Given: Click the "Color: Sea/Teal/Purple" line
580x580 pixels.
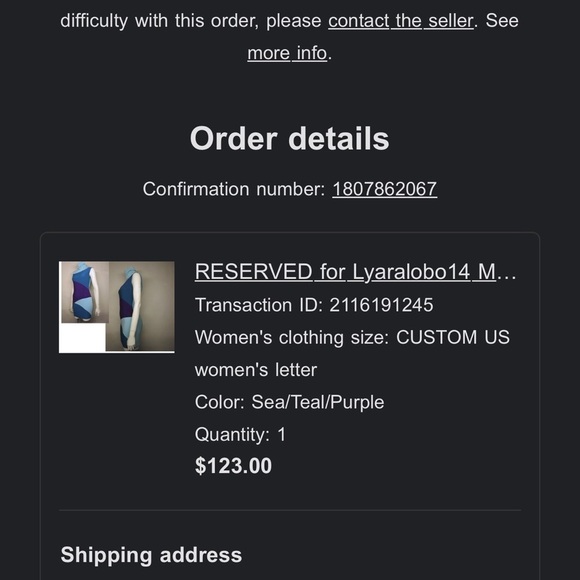Looking at the screenshot, I should (x=289, y=402).
